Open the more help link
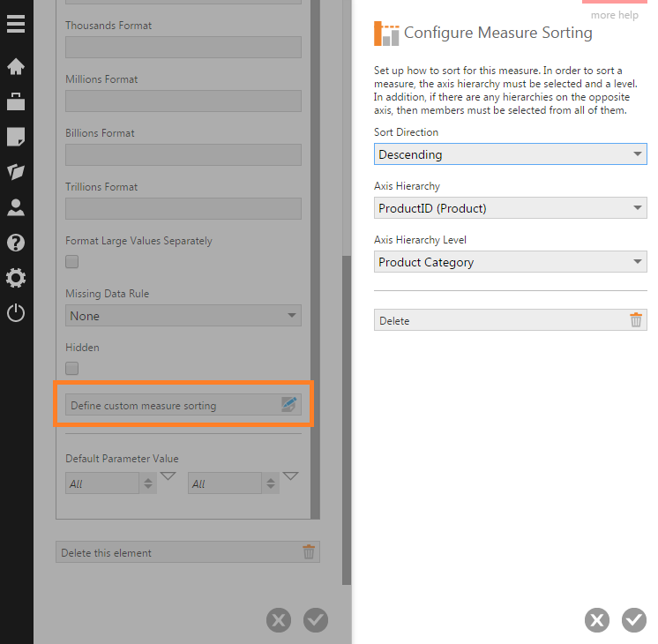Screen dimensions: 658x644 click(x=615, y=15)
